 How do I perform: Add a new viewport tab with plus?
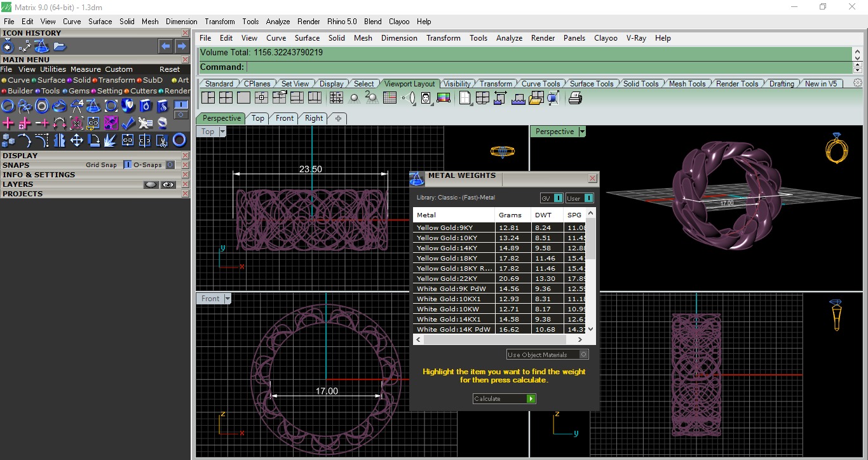(338, 118)
